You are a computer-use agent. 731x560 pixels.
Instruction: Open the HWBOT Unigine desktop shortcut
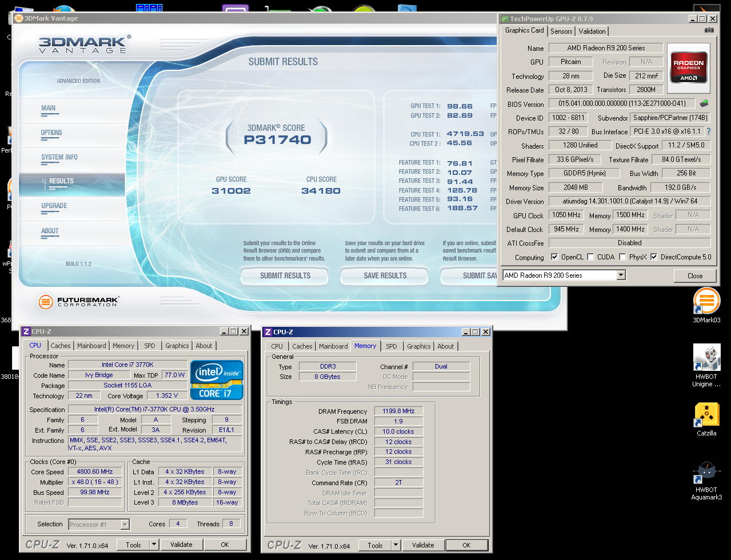[706, 366]
